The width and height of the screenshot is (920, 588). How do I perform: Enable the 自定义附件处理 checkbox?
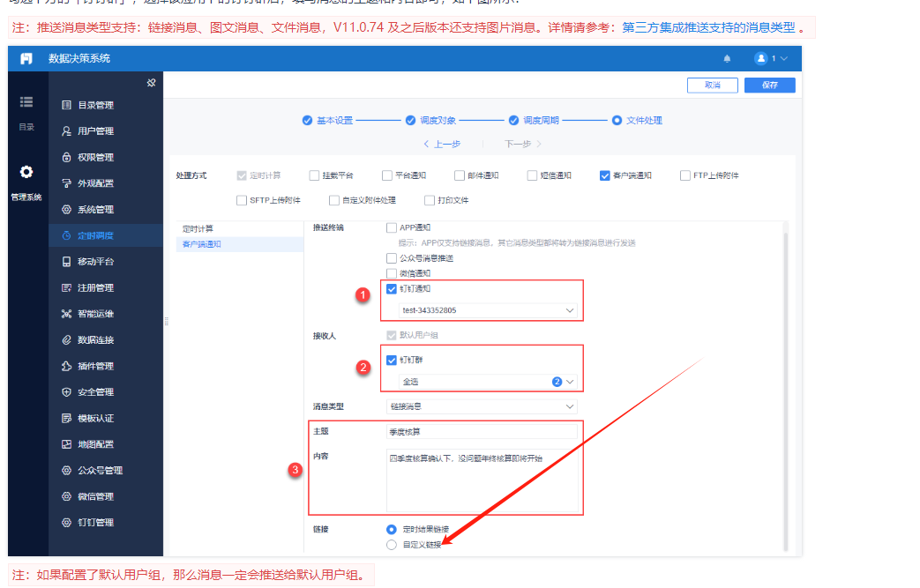tap(333, 200)
